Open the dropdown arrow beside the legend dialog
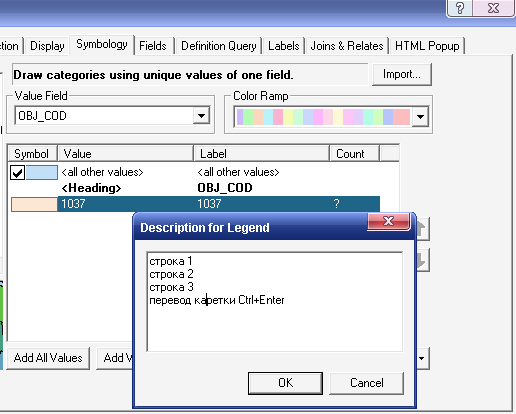This screenshot has width=516, height=414. click(423, 358)
